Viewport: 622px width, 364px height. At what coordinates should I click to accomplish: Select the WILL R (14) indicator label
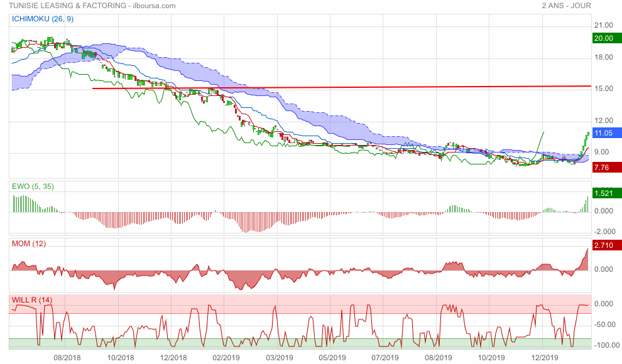pyautogui.click(x=32, y=300)
